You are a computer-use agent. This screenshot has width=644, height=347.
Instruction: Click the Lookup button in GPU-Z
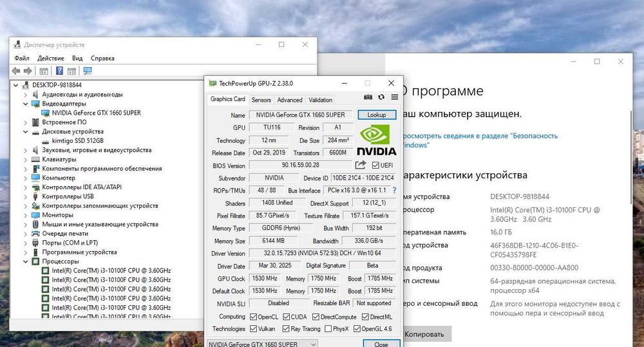coord(377,115)
